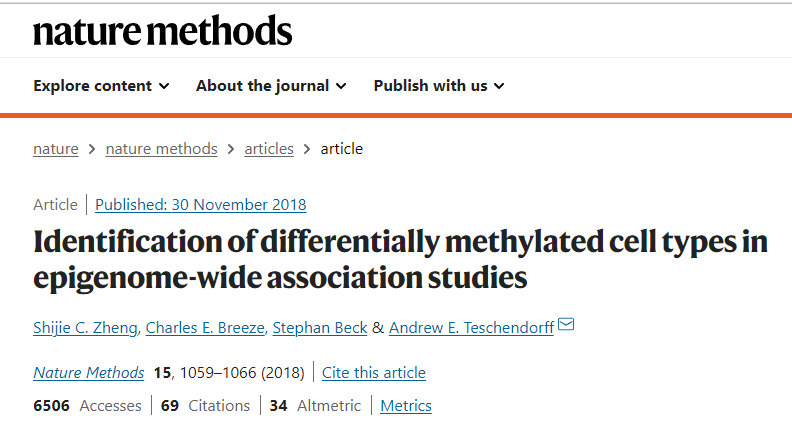Navigate to the articles breadcrumb
Image resolution: width=792 pixels, height=427 pixels.
tap(269, 149)
